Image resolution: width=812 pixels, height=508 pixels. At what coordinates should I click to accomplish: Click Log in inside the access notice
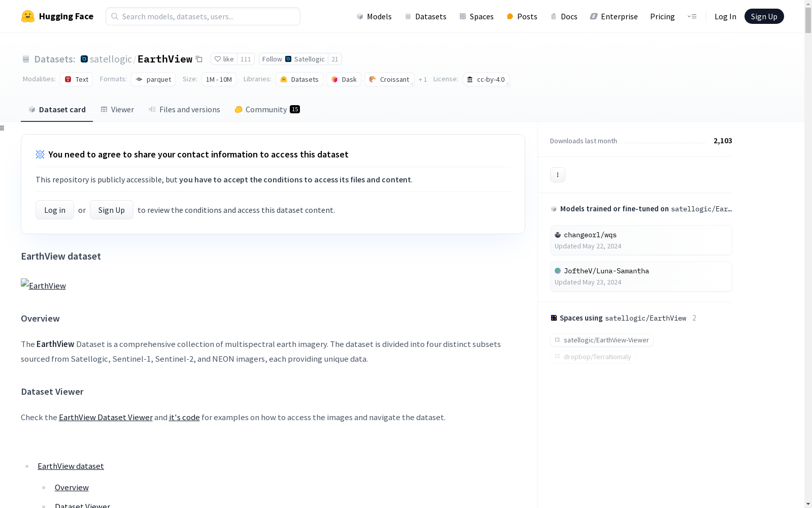pos(55,210)
